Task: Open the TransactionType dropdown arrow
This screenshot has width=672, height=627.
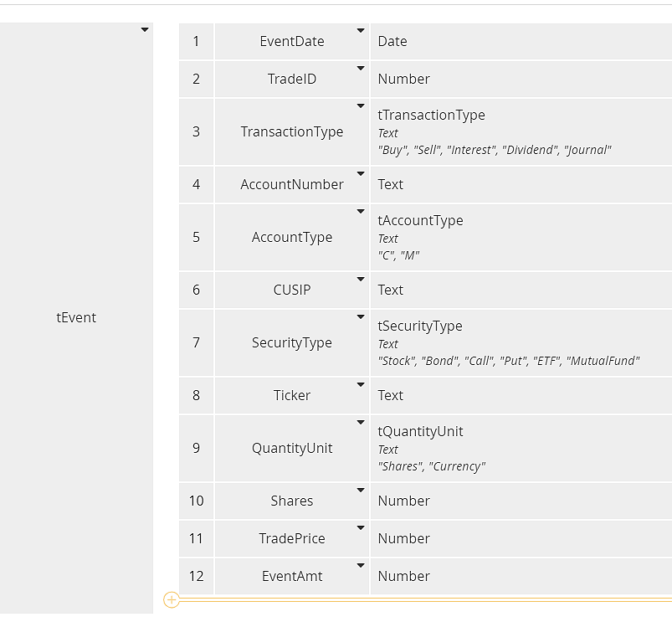Action: [x=361, y=106]
